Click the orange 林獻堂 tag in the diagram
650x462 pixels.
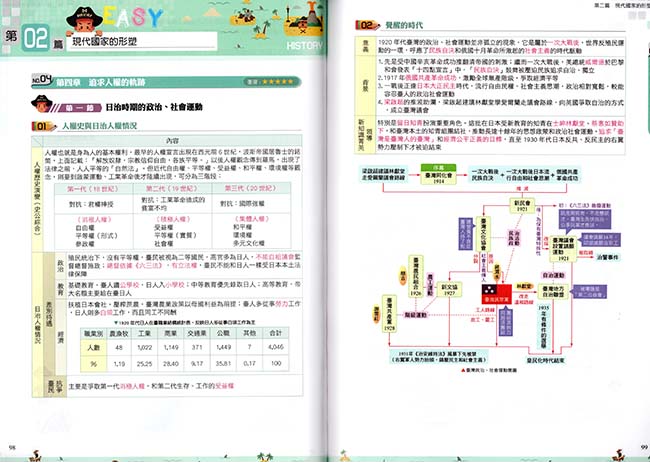(524, 286)
